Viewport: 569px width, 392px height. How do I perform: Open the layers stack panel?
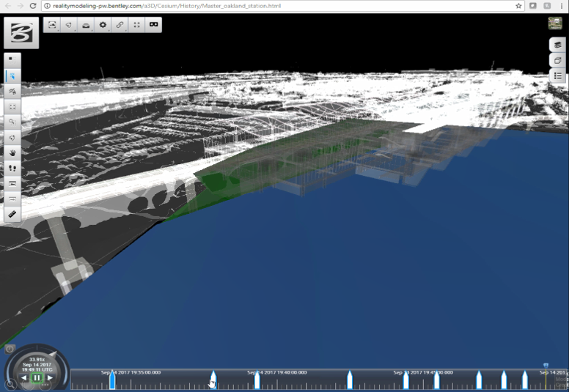click(x=557, y=45)
